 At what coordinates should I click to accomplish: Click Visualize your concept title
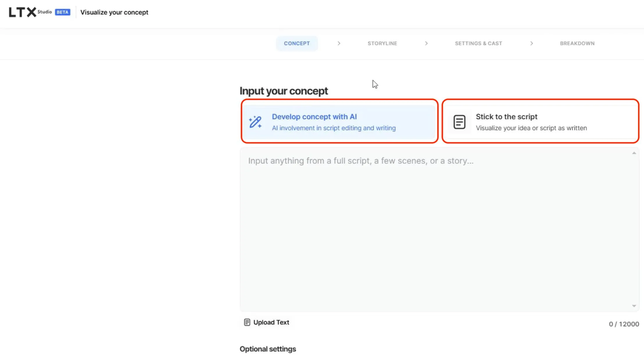coord(114,12)
